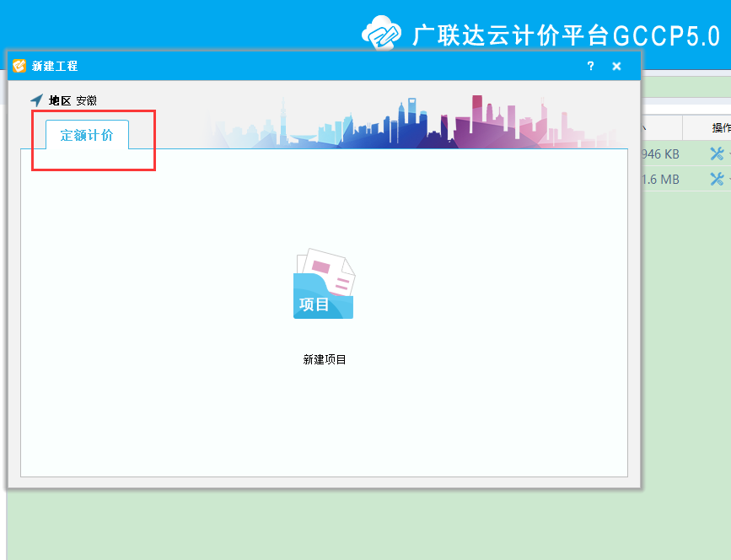Click the 项目 folder icon
Image resolution: width=731 pixels, height=560 pixels.
coord(324,284)
